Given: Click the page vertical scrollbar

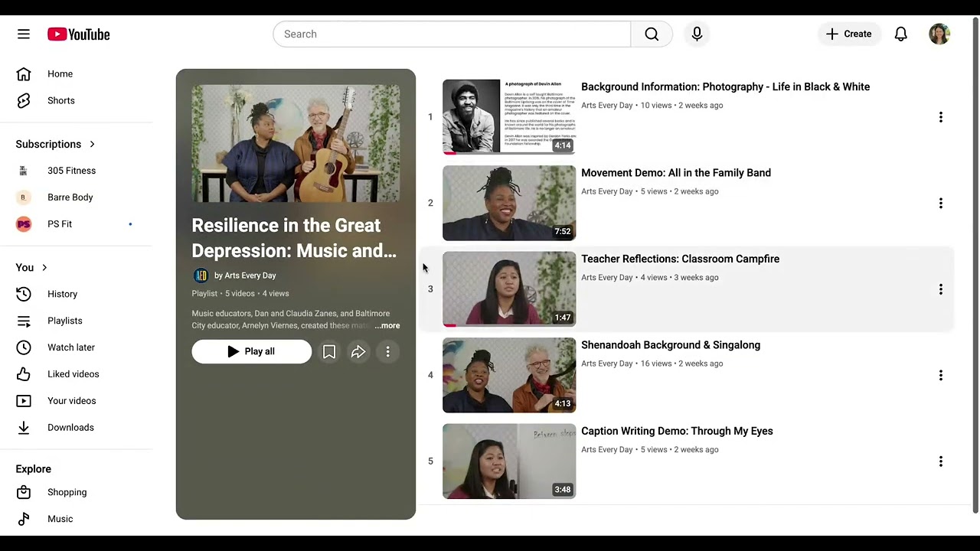Looking at the screenshot, I should pyautogui.click(x=975, y=266).
